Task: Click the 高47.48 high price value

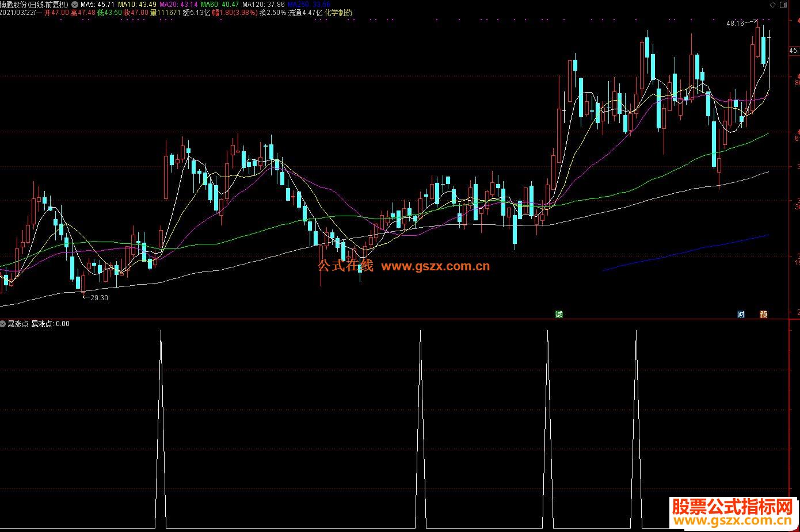Action: [x=82, y=13]
